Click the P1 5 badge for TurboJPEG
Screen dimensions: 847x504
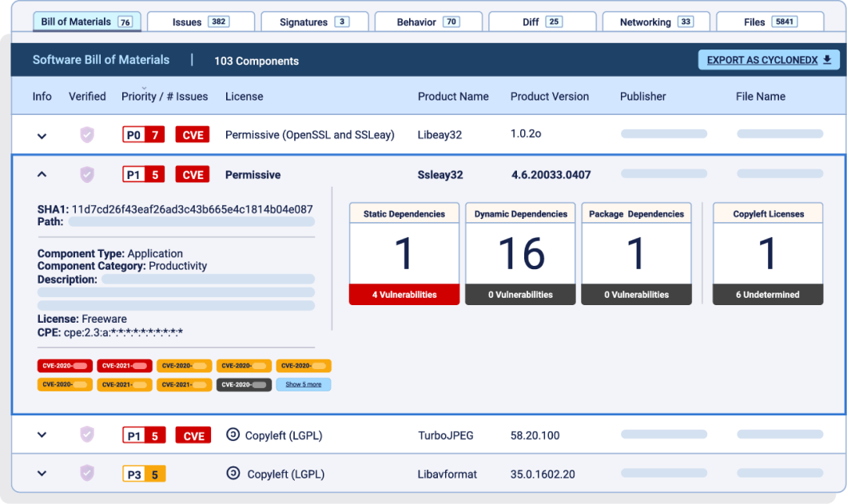pyautogui.click(x=144, y=435)
